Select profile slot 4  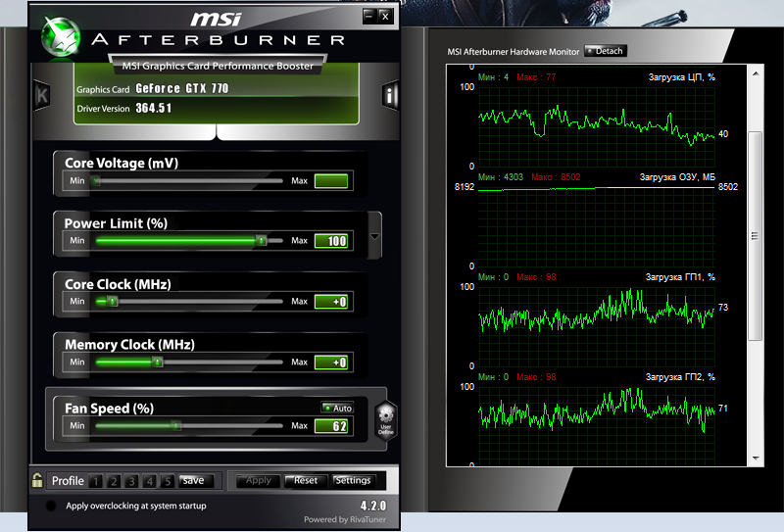[x=150, y=481]
